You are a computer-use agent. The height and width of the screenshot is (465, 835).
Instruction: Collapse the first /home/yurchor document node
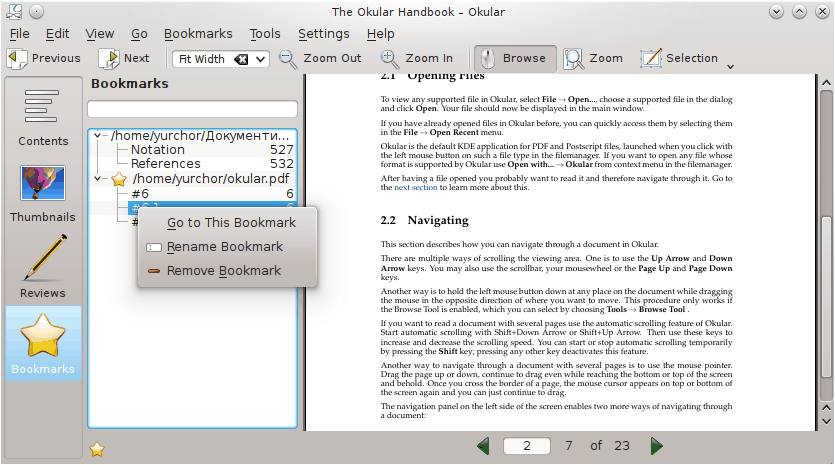pyautogui.click(x=97, y=135)
